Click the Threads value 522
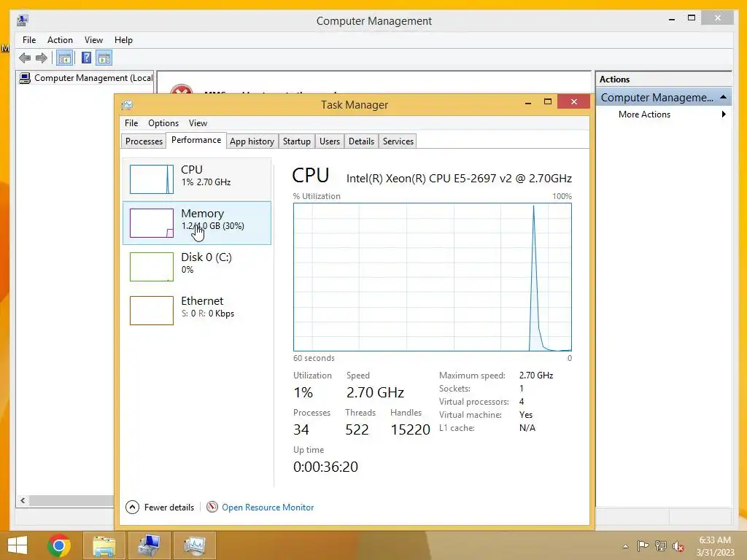Screen dimensions: 747x560 (357, 429)
